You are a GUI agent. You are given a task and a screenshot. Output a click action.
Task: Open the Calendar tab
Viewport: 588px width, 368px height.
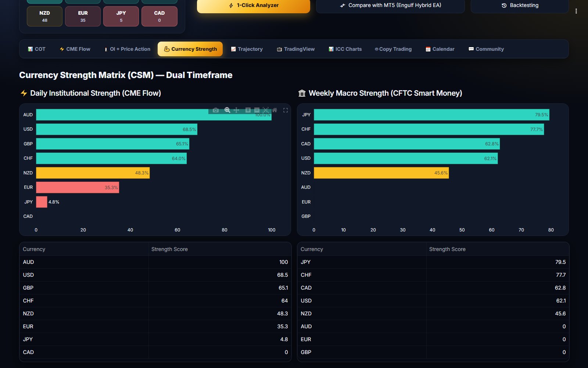440,49
